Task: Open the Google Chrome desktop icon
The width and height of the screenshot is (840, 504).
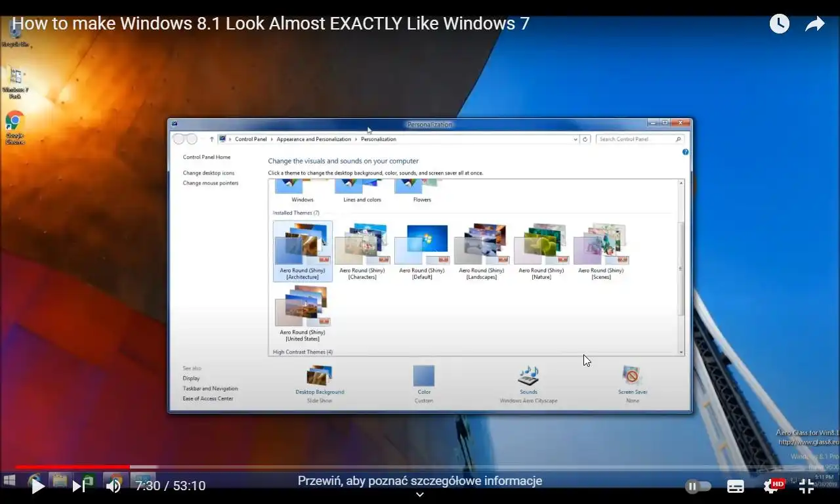Action: 15,128
